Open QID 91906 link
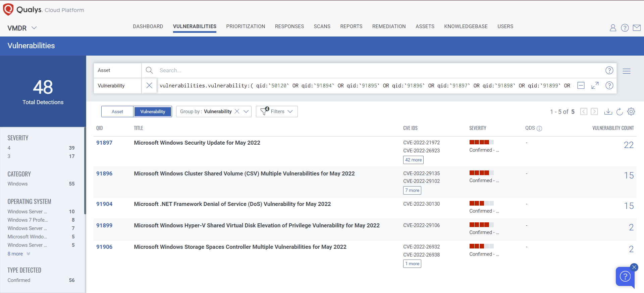This screenshot has width=644, height=293. click(x=104, y=247)
